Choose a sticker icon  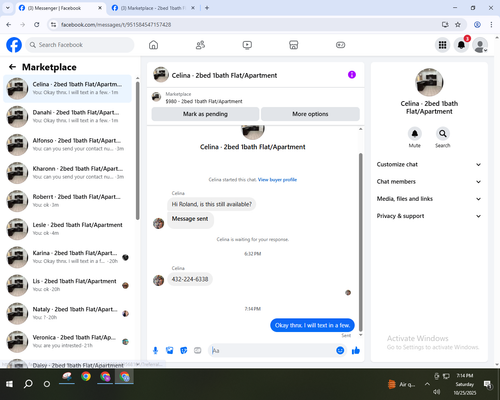(x=184, y=350)
